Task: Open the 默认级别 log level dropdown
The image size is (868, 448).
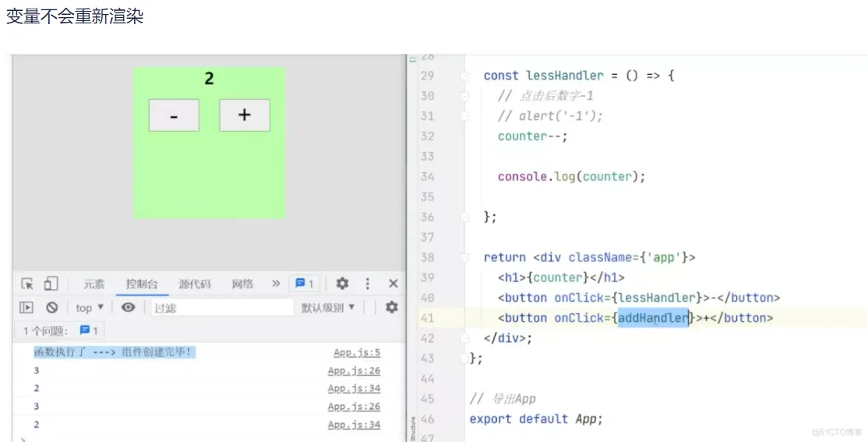Action: point(328,308)
